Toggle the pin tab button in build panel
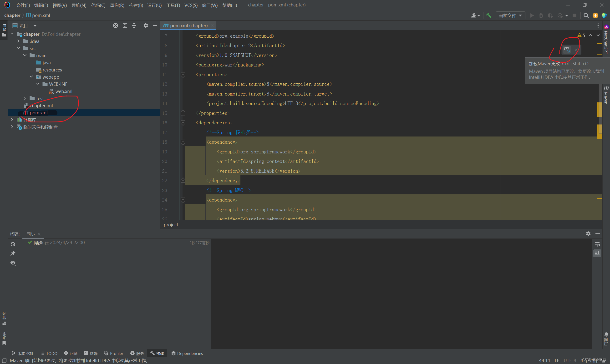 [13, 254]
